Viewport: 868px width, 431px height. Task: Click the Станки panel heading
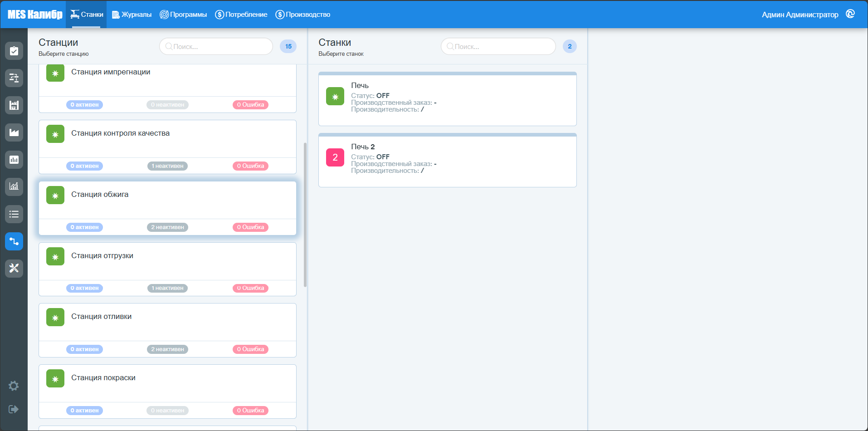[335, 42]
